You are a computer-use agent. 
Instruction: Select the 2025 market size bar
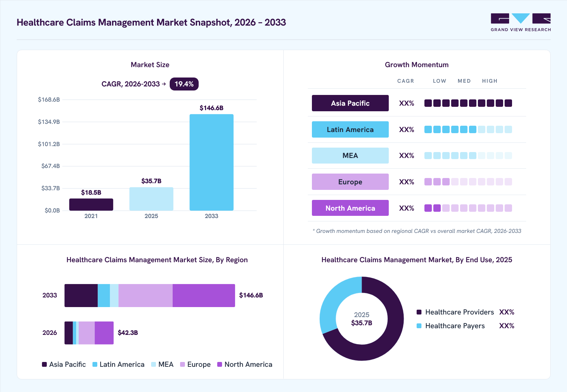click(151, 199)
